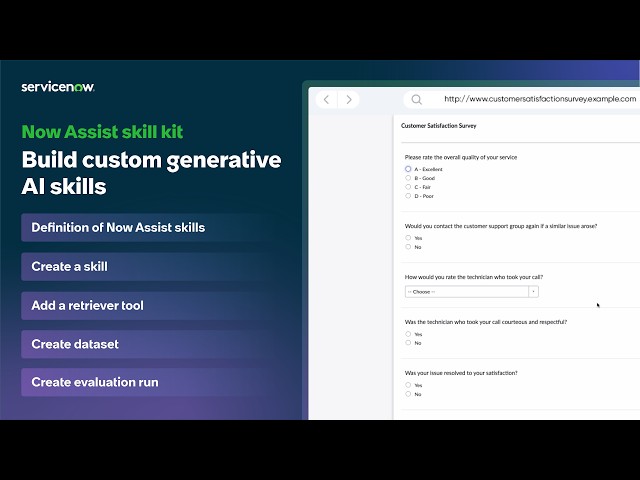Click the browser forward arrow icon
640x480 pixels.
click(349, 100)
